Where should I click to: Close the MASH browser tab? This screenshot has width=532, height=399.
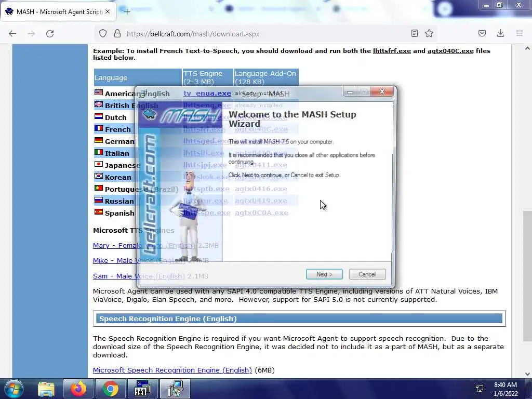(108, 11)
